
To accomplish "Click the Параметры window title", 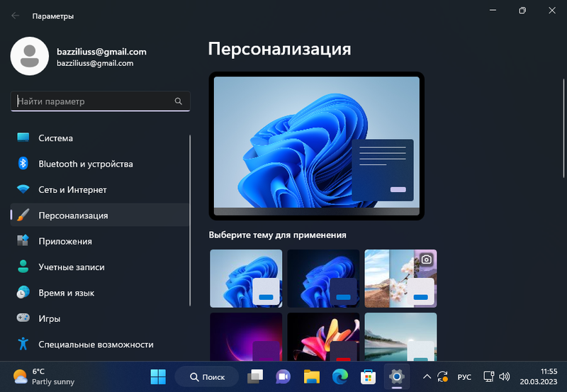I will click(52, 16).
